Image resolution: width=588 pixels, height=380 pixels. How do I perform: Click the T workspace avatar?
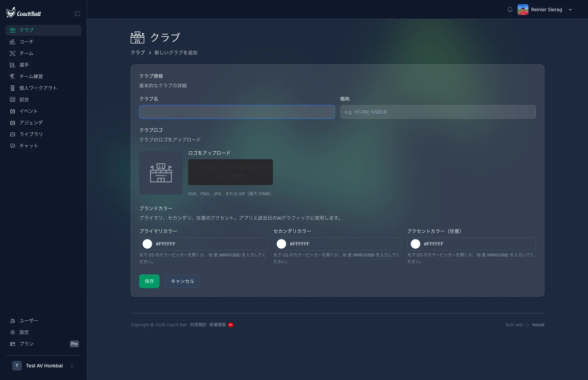pos(17,366)
